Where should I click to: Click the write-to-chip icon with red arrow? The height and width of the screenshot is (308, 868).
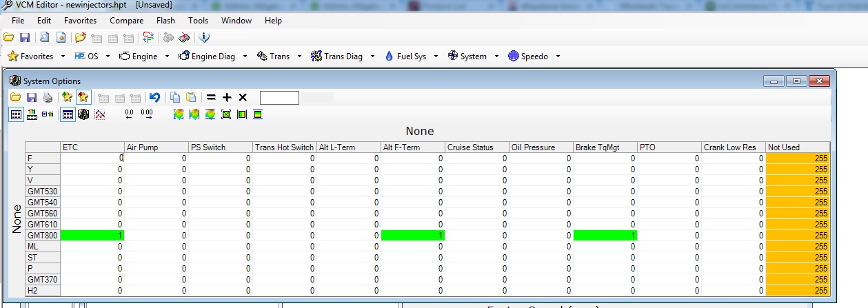[x=184, y=37]
